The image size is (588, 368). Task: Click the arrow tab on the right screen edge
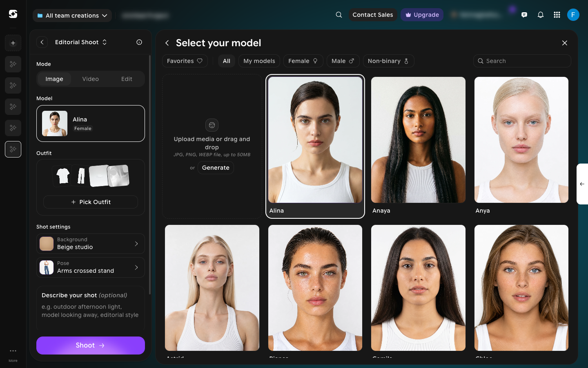click(582, 184)
